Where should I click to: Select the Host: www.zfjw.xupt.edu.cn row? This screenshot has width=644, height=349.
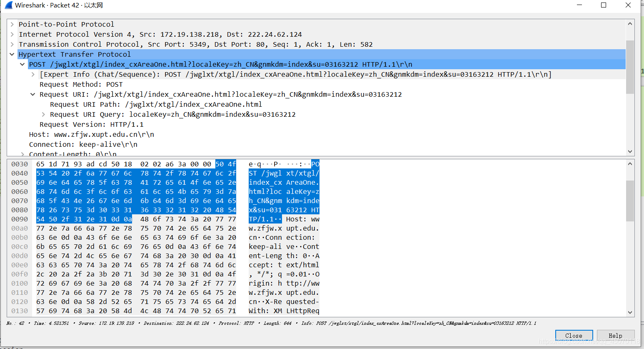pyautogui.click(x=316, y=134)
